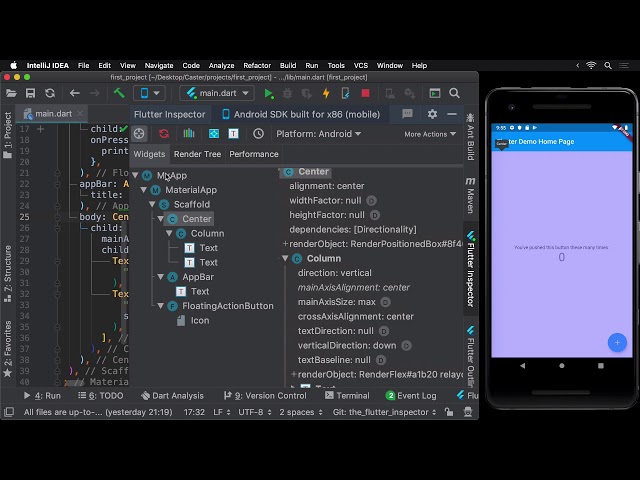Screen dimensions: 640x480
Task: Click the Back navigation arrow
Action: (x=74, y=93)
